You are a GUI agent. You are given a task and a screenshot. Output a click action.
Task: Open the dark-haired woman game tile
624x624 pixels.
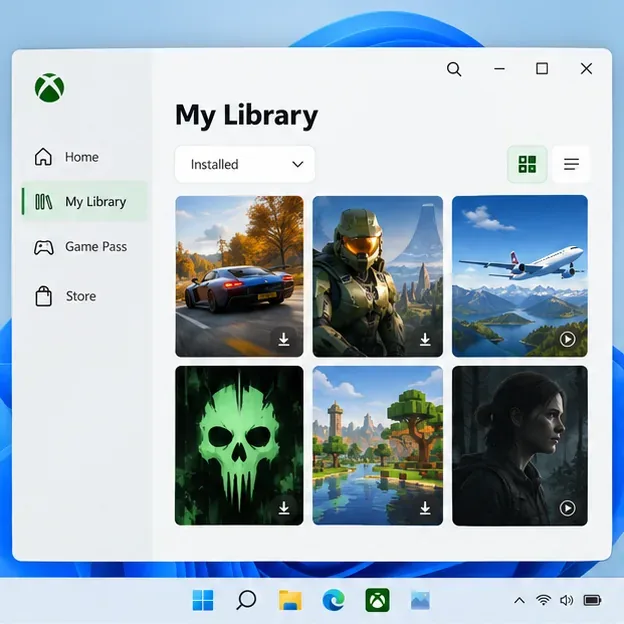(x=520, y=446)
